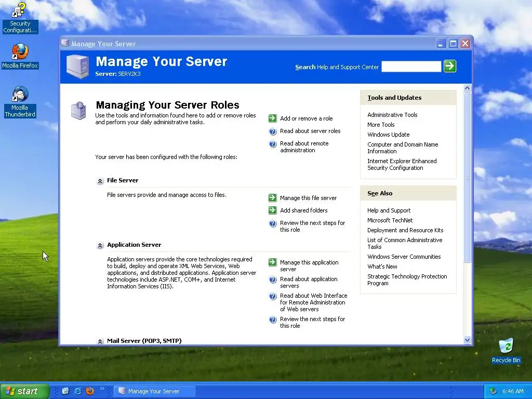Click green arrow icon for Manage this application server
Viewport: 532px width, 399px height.
[272, 262]
